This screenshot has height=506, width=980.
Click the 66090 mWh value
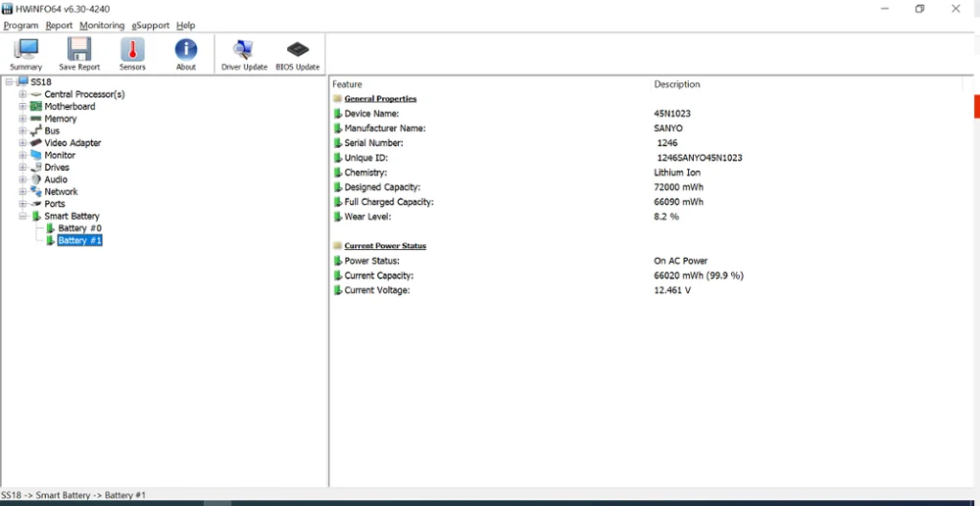tap(678, 202)
